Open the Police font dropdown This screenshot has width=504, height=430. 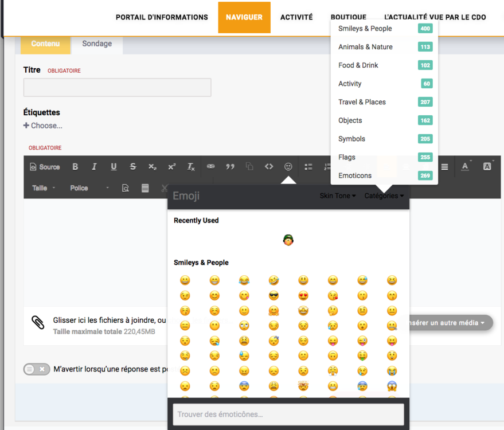[x=89, y=188]
